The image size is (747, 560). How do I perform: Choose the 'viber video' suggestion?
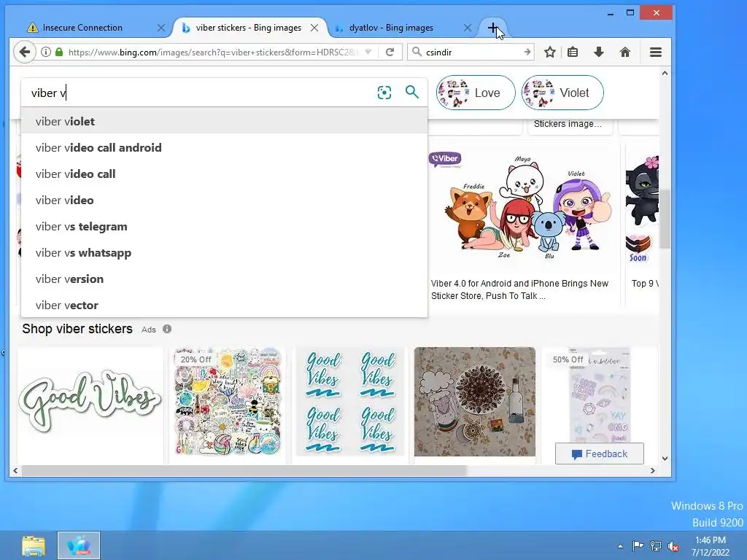[x=225, y=200]
